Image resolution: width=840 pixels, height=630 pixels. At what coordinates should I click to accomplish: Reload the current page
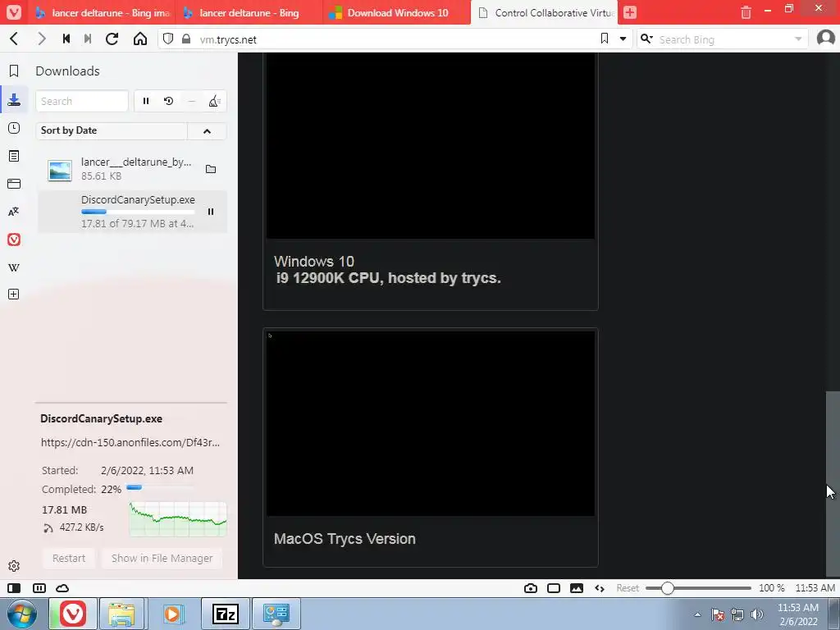[112, 39]
